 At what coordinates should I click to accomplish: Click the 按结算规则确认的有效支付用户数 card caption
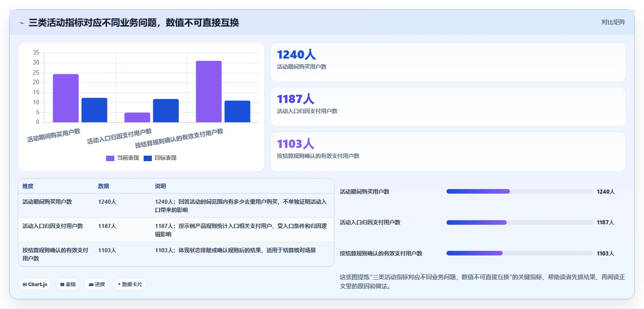318,156
